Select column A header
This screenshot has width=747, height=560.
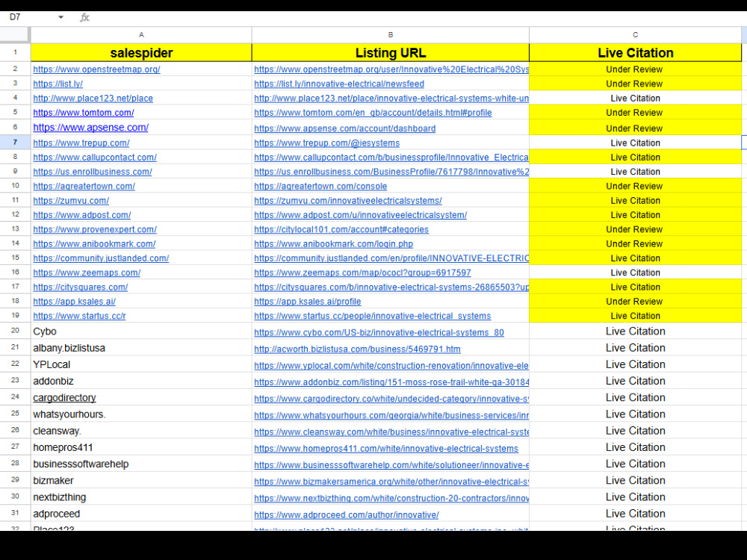141,35
